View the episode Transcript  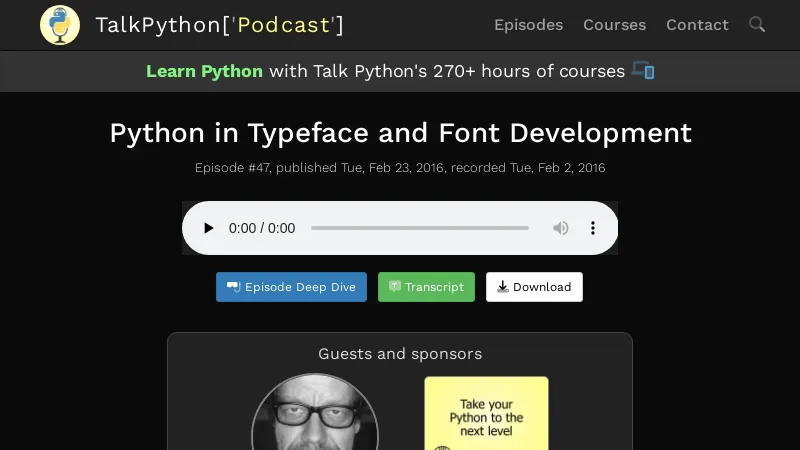(426, 287)
